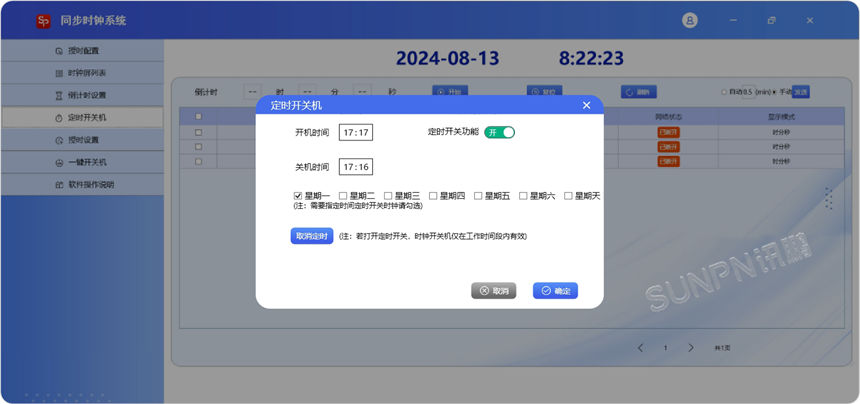Enable the 星期五 checkbox
This screenshot has width=860, height=404.
pyautogui.click(x=478, y=196)
